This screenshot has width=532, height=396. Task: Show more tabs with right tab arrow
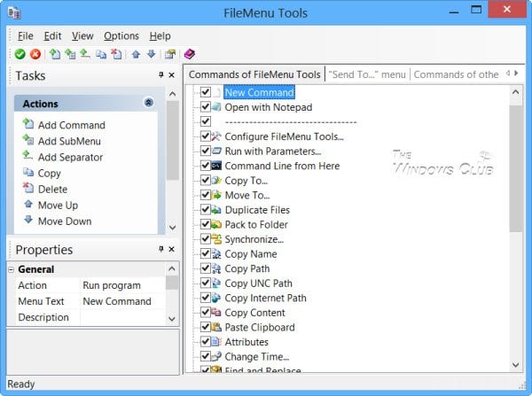[516, 74]
